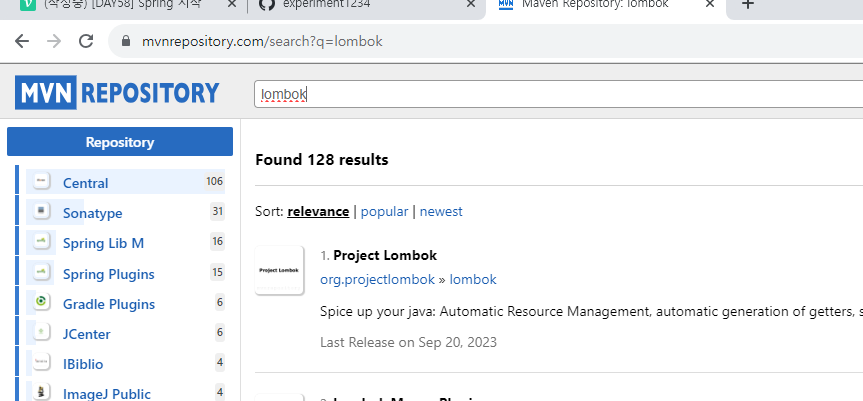Image resolution: width=863 pixels, height=401 pixels.
Task: Close the experiment1234 tab
Action: pos(471,4)
